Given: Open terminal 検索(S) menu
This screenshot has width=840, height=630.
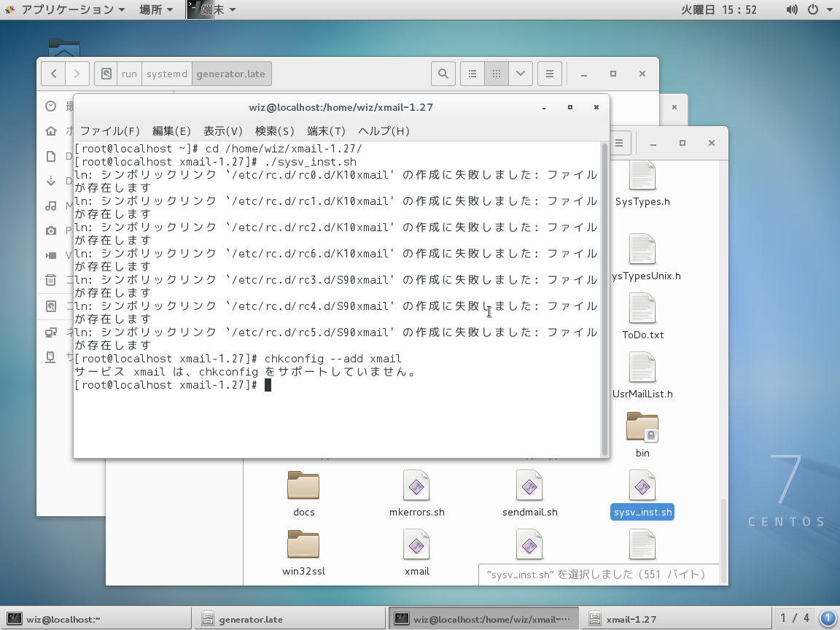Looking at the screenshot, I should (x=275, y=131).
